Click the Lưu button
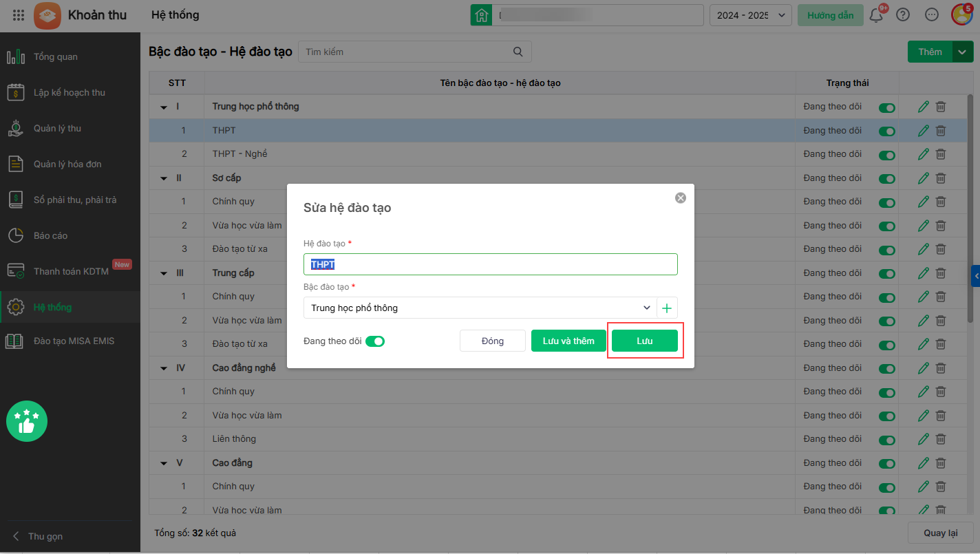 tap(645, 341)
